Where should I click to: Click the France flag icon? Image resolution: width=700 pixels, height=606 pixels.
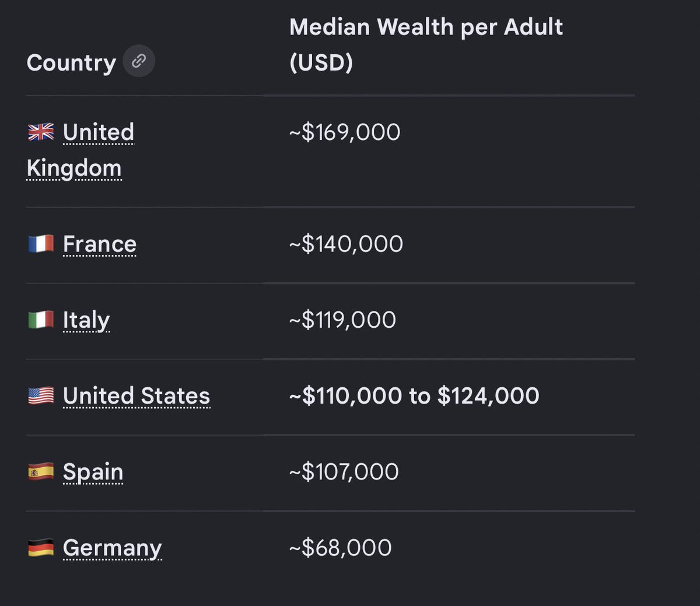coord(41,244)
